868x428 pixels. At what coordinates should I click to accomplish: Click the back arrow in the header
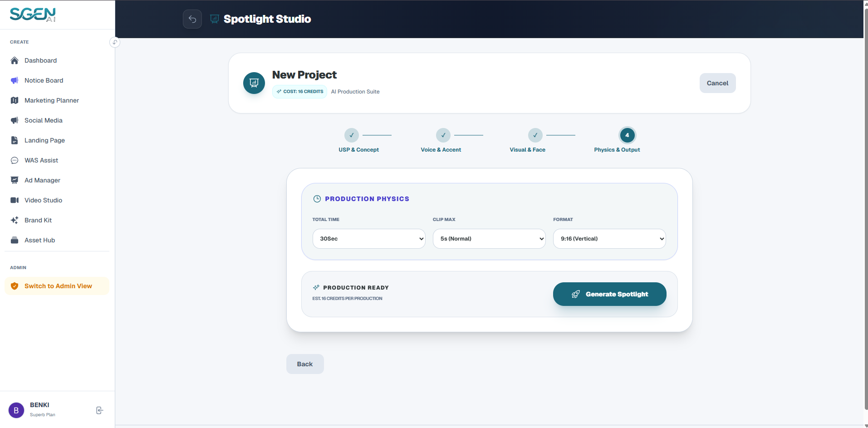point(192,19)
